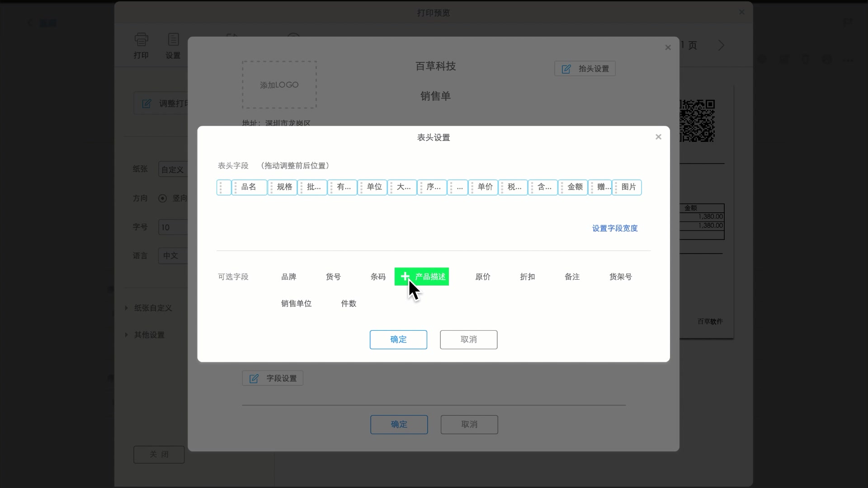Select the 大... header field chip
Viewport: 868px width, 488px height.
click(x=402, y=187)
